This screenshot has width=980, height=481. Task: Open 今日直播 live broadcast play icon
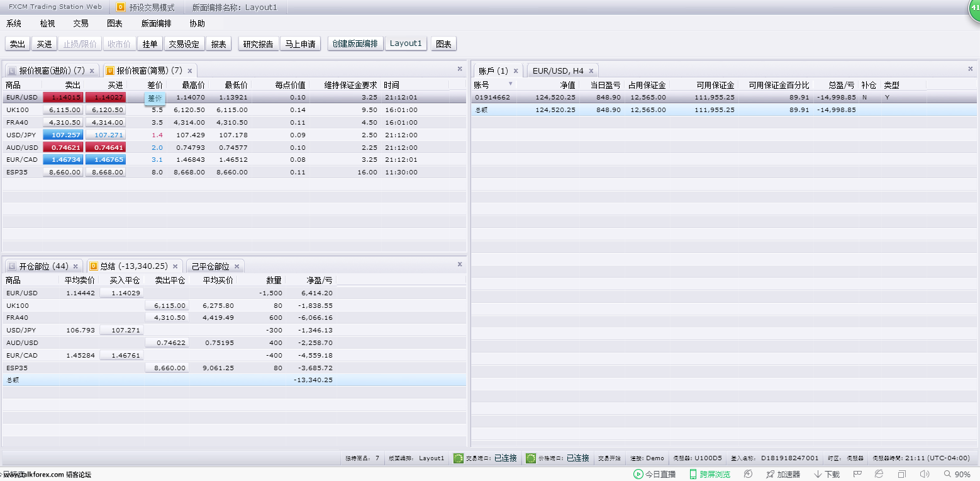pos(638,474)
